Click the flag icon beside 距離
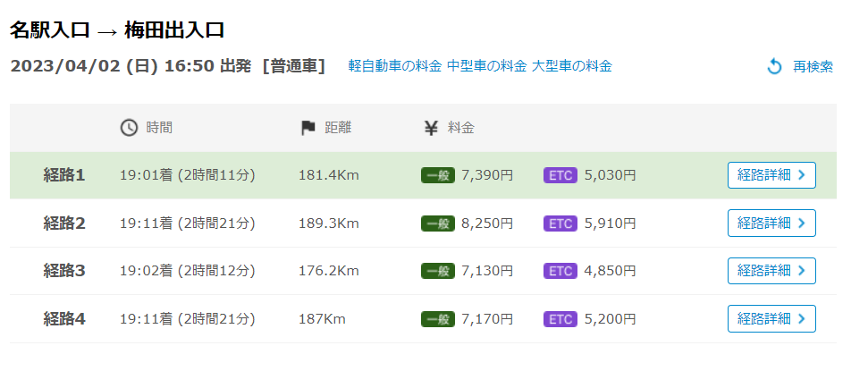This screenshot has width=868, height=371. 308,128
